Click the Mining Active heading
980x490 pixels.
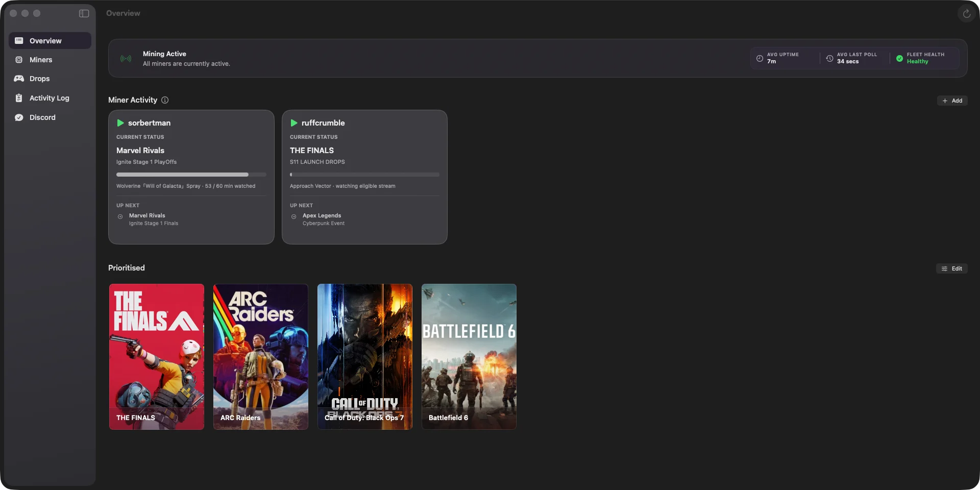point(164,54)
